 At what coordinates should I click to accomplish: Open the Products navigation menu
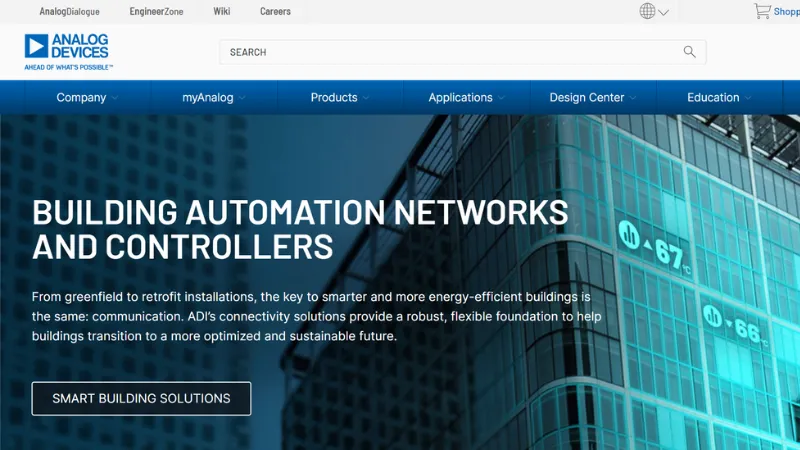(339, 98)
